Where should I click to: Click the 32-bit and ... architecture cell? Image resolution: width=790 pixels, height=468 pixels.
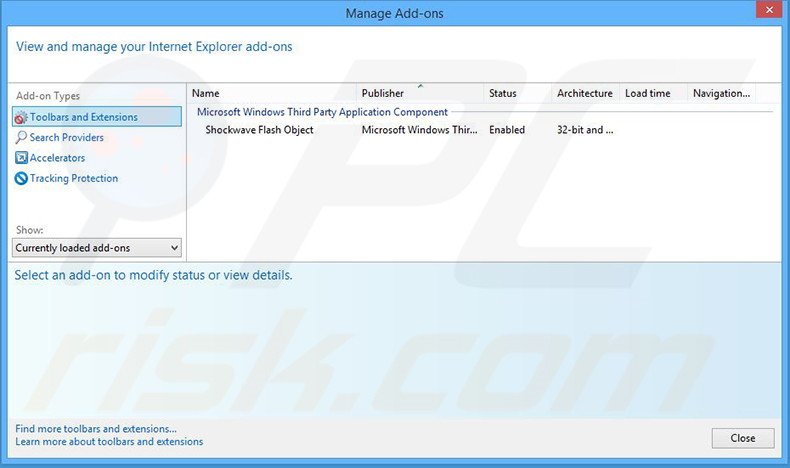tap(585, 130)
